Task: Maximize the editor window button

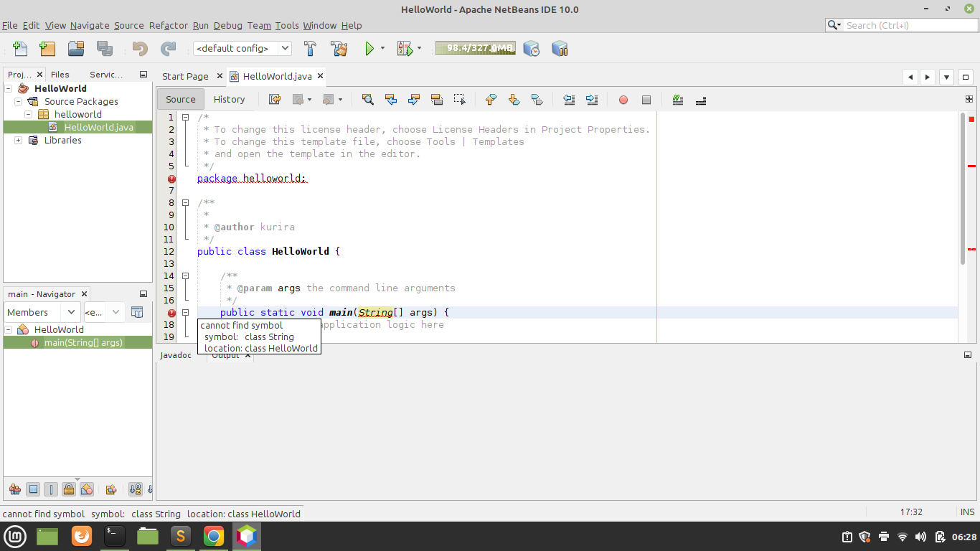Action: 965,77
